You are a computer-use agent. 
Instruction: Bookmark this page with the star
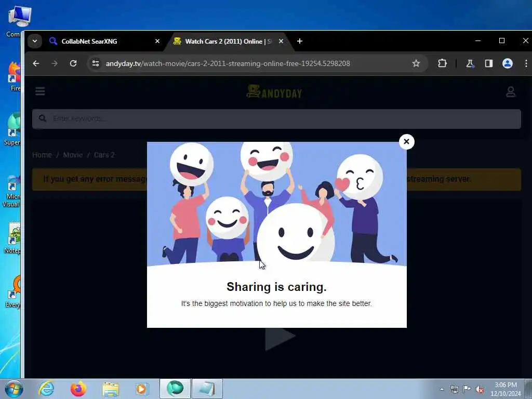click(x=416, y=63)
